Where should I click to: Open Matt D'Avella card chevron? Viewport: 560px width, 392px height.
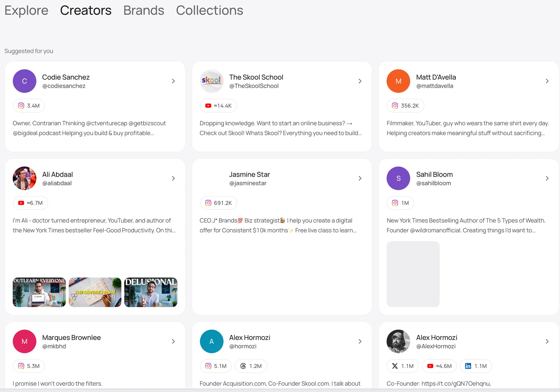coord(547,81)
